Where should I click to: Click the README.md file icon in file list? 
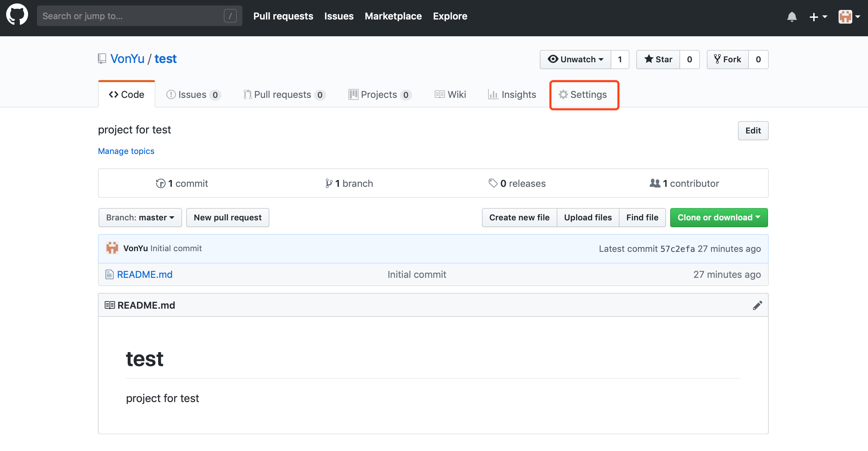coord(109,274)
